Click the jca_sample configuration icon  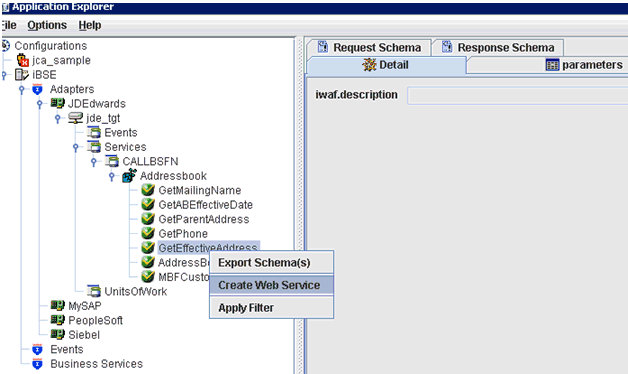[22, 60]
